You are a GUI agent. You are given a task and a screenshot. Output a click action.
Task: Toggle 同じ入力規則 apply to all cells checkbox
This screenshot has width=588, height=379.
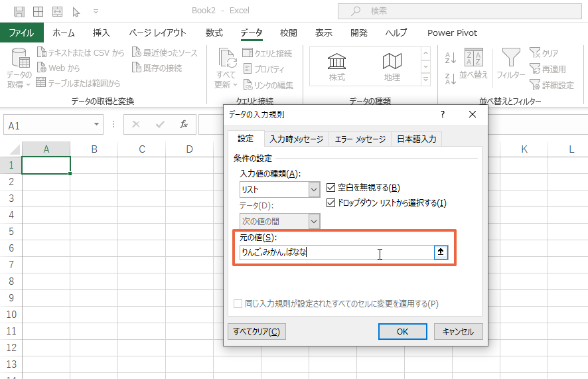click(x=238, y=303)
